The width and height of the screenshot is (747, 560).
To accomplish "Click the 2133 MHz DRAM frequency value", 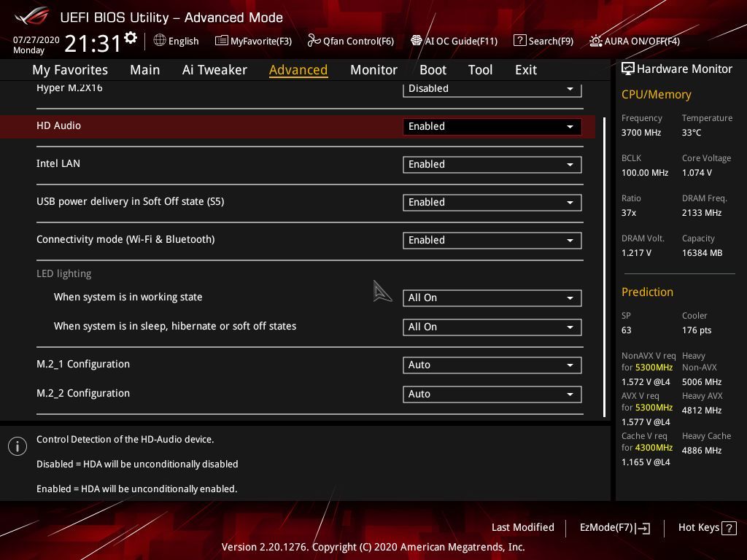I will click(x=701, y=213).
